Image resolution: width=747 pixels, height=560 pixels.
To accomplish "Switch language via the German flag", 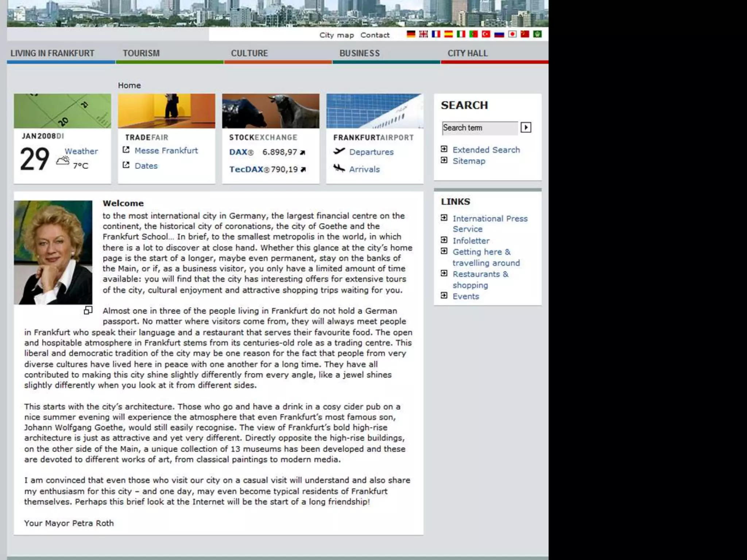I will click(x=411, y=34).
